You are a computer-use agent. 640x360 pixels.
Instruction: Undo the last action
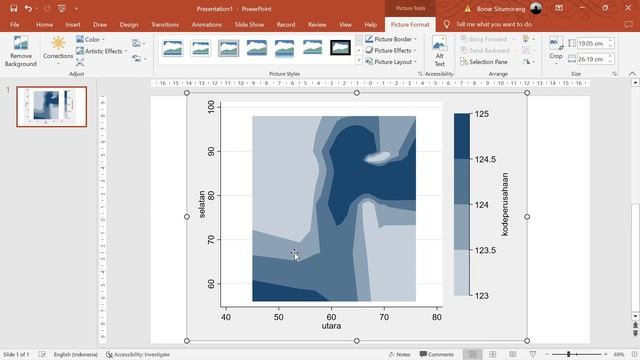[x=28, y=9]
